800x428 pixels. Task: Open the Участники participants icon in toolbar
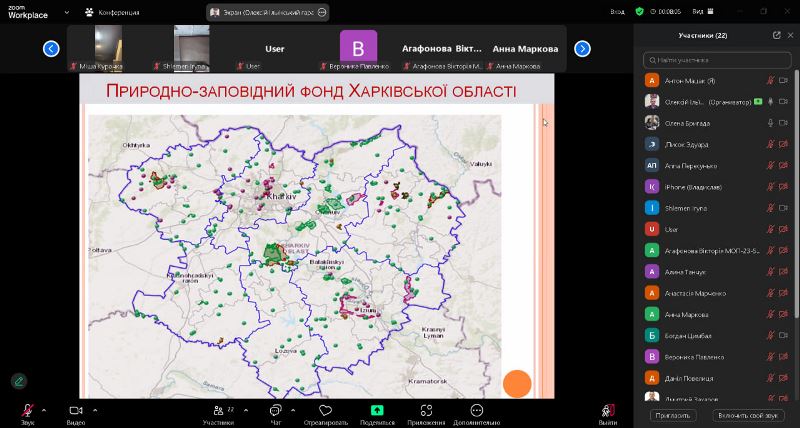[x=219, y=411]
